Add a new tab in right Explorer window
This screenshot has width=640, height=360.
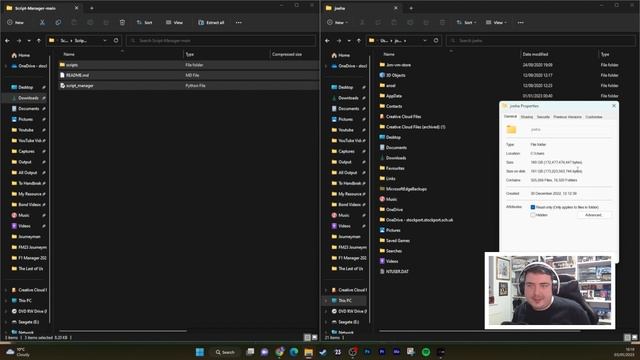pos(411,8)
